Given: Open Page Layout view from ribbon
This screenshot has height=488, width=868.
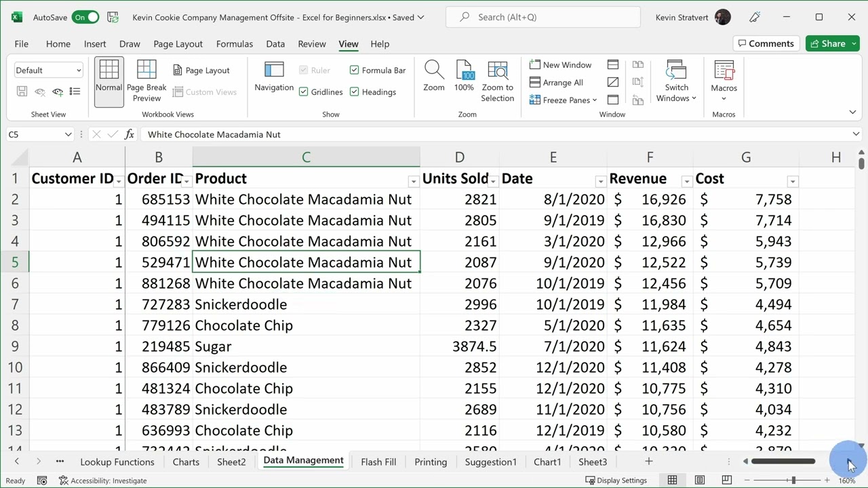Looking at the screenshot, I should [x=201, y=70].
